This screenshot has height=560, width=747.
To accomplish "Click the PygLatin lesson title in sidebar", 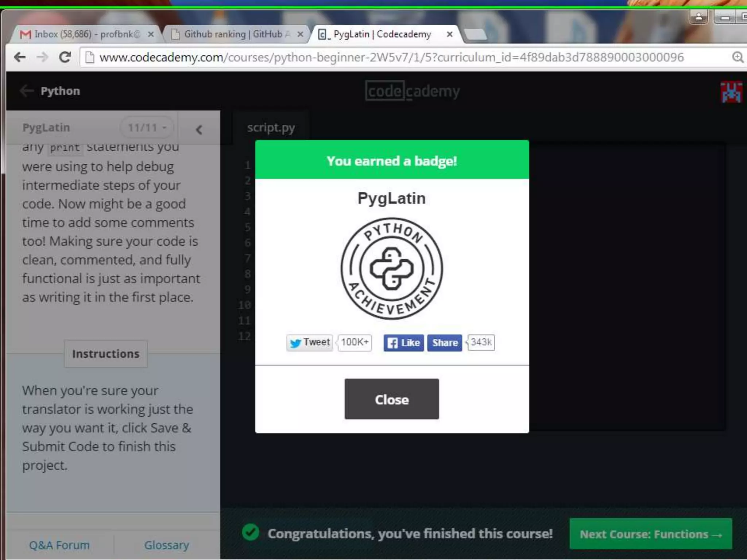I will coord(46,128).
